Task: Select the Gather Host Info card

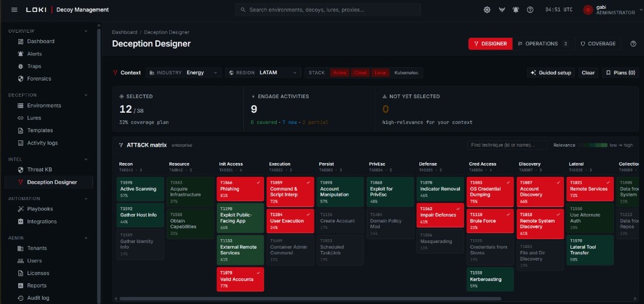Action: 140,215
